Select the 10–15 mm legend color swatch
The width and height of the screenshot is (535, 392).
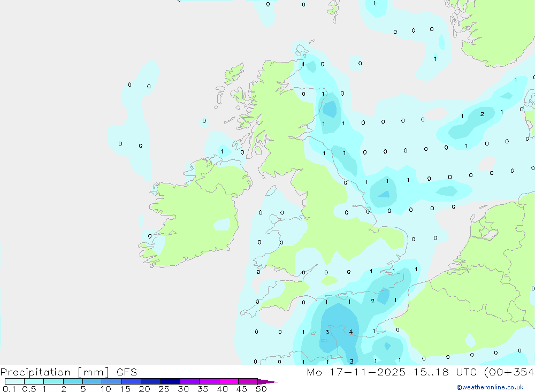pos(112,381)
